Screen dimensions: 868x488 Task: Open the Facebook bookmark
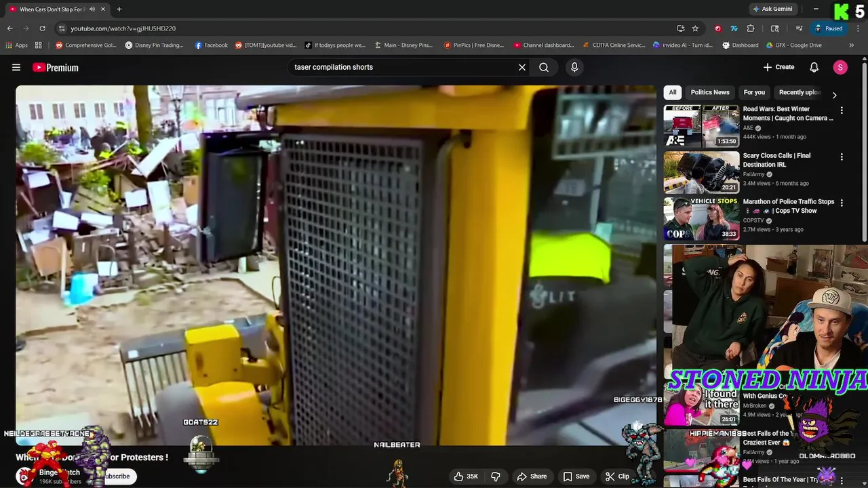point(211,45)
